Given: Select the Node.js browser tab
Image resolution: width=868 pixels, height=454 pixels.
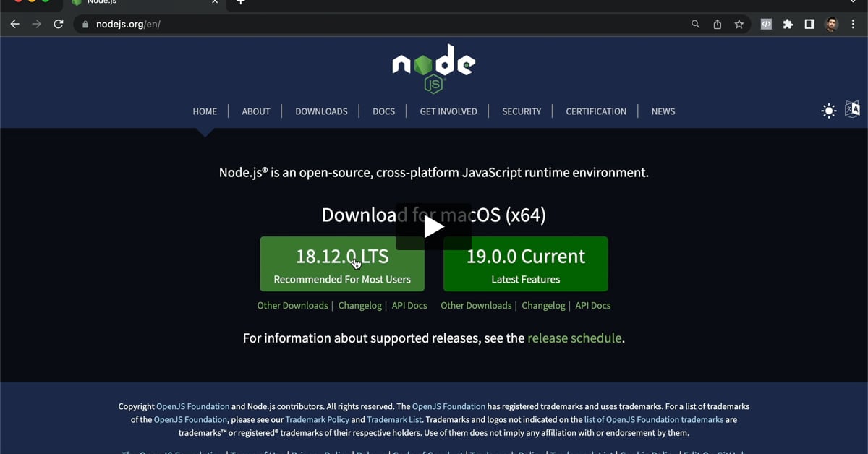Looking at the screenshot, I should pyautogui.click(x=145, y=3).
